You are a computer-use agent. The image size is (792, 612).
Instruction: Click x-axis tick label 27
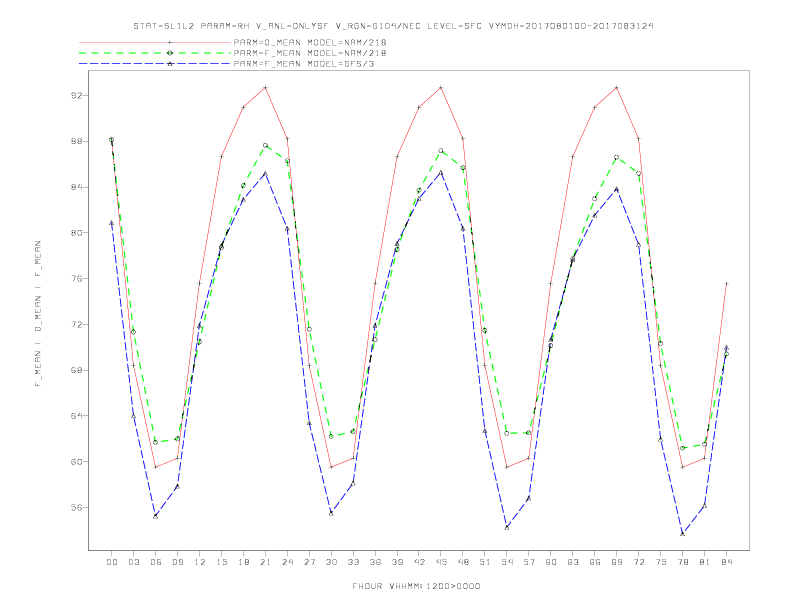[309, 562]
